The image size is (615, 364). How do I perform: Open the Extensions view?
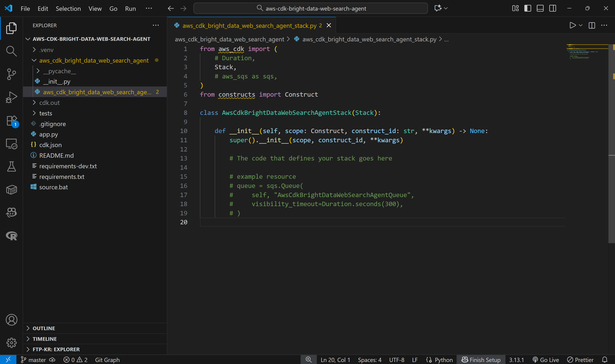click(12, 121)
